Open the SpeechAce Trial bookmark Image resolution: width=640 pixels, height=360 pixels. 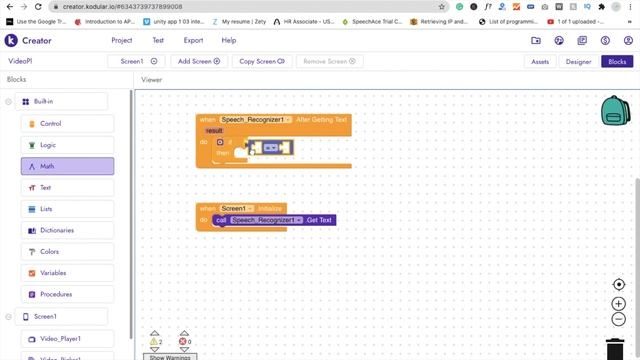(372, 22)
